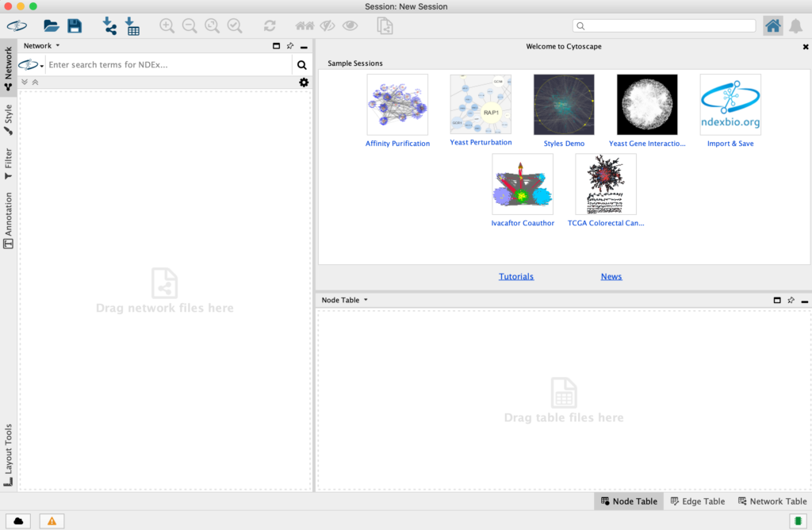Select first neighbors of selected nodes icon

click(x=304, y=25)
